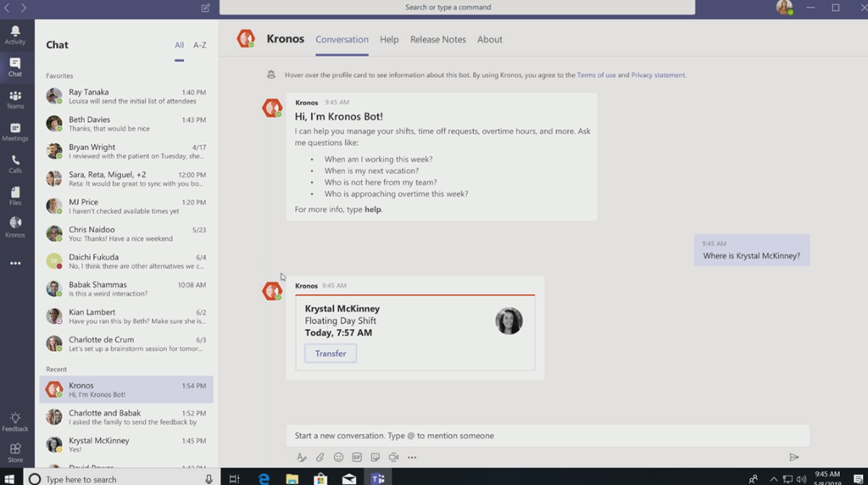Screen dimensions: 868x485
Task: Open the Help tab for Kronos
Action: click(x=389, y=40)
